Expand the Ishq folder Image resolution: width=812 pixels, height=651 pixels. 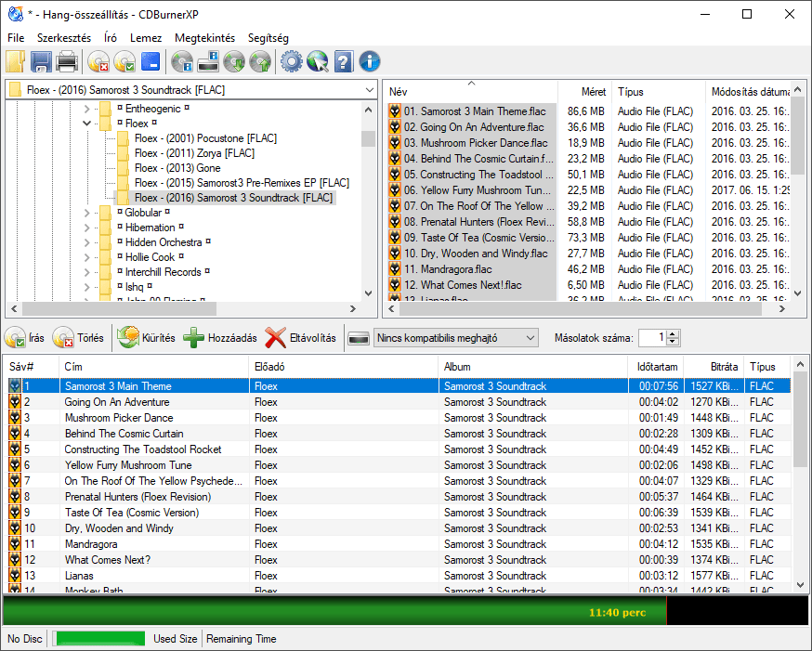(x=87, y=287)
